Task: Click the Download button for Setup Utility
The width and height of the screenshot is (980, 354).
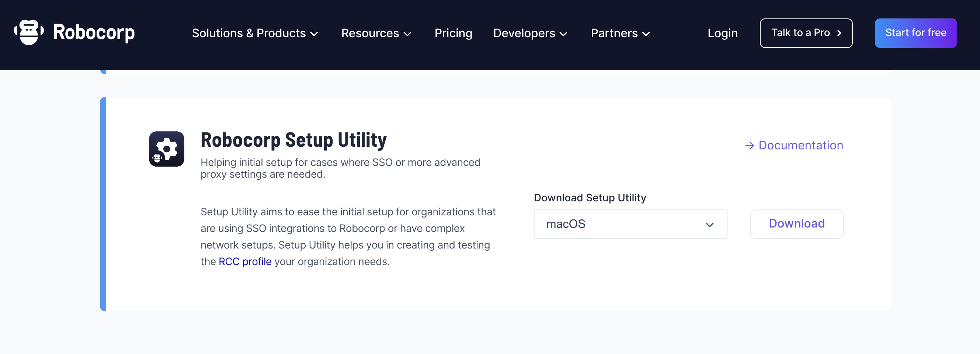Action: point(796,224)
